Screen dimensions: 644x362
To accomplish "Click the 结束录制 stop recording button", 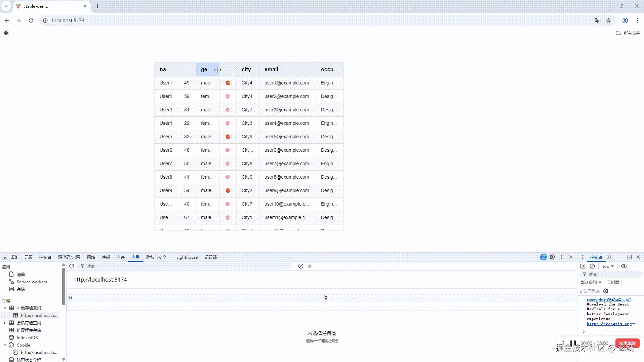I will pyautogui.click(x=627, y=343).
